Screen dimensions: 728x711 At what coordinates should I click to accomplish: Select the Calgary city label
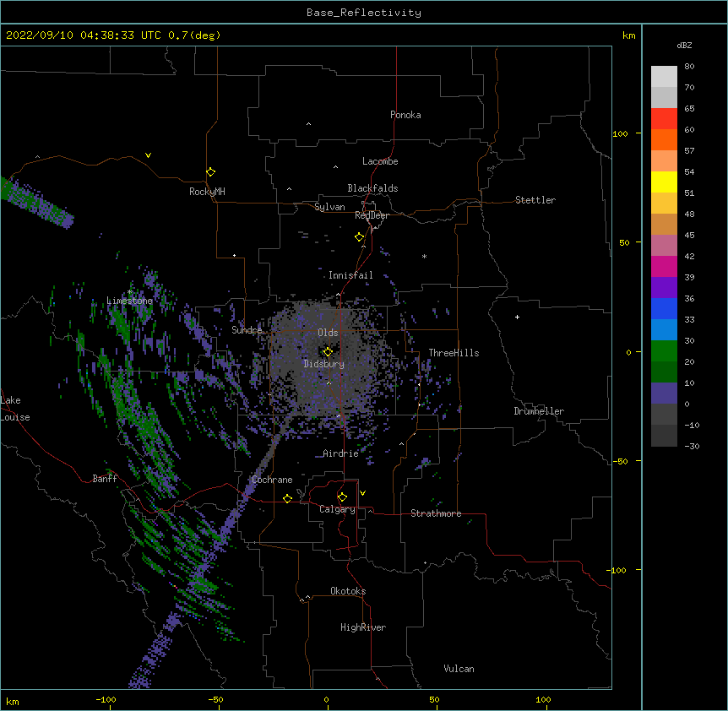click(x=337, y=509)
